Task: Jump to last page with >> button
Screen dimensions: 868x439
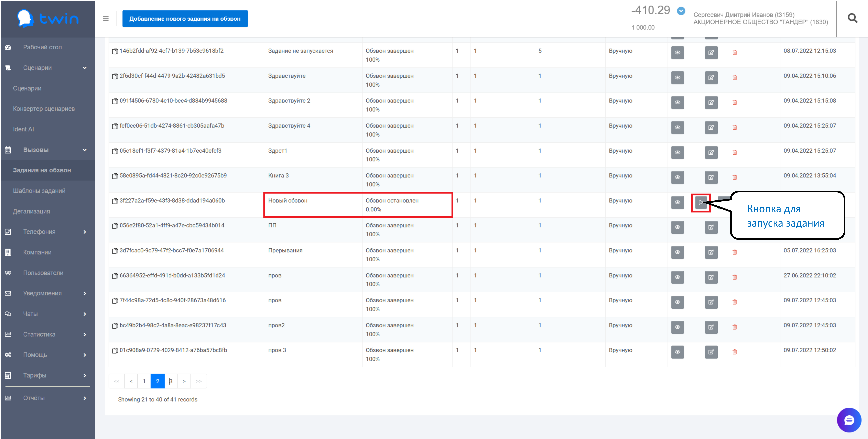Action: pyautogui.click(x=199, y=381)
